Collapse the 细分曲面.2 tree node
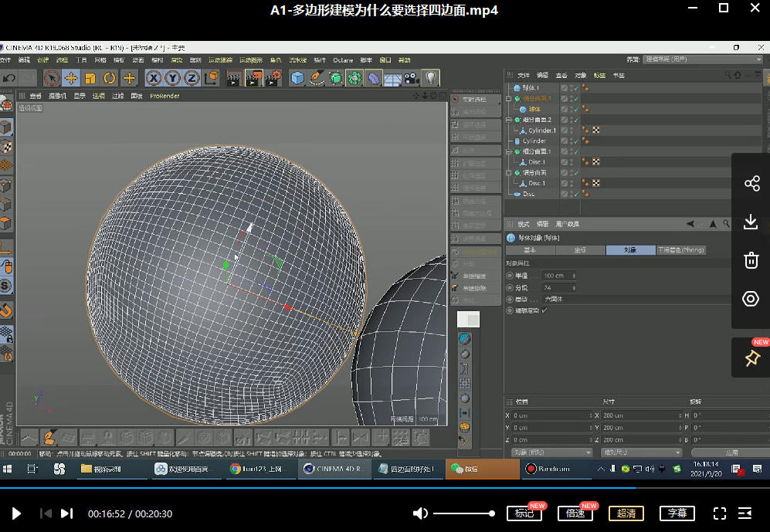This screenshot has width=770, height=532. coord(508,120)
